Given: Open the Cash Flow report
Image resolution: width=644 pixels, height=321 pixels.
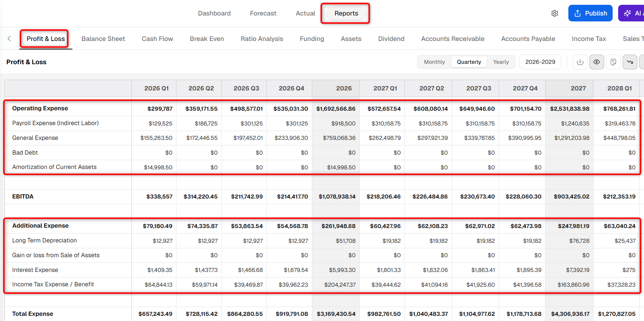Looking at the screenshot, I should 157,39.
